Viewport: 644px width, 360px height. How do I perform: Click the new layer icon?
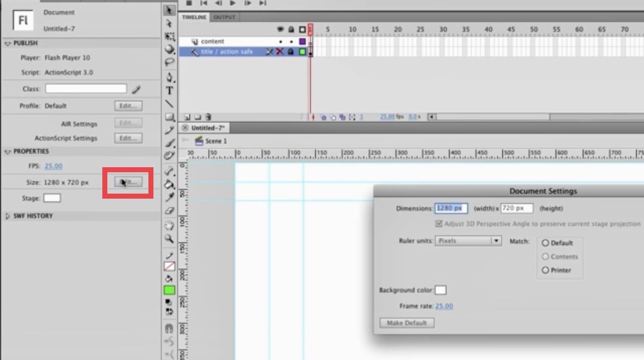click(187, 117)
